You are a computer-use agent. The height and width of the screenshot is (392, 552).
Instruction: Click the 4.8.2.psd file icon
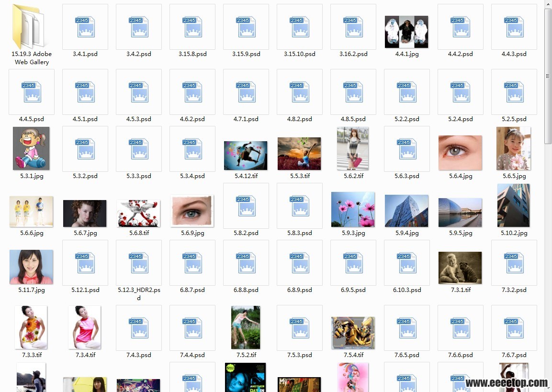[300, 92]
